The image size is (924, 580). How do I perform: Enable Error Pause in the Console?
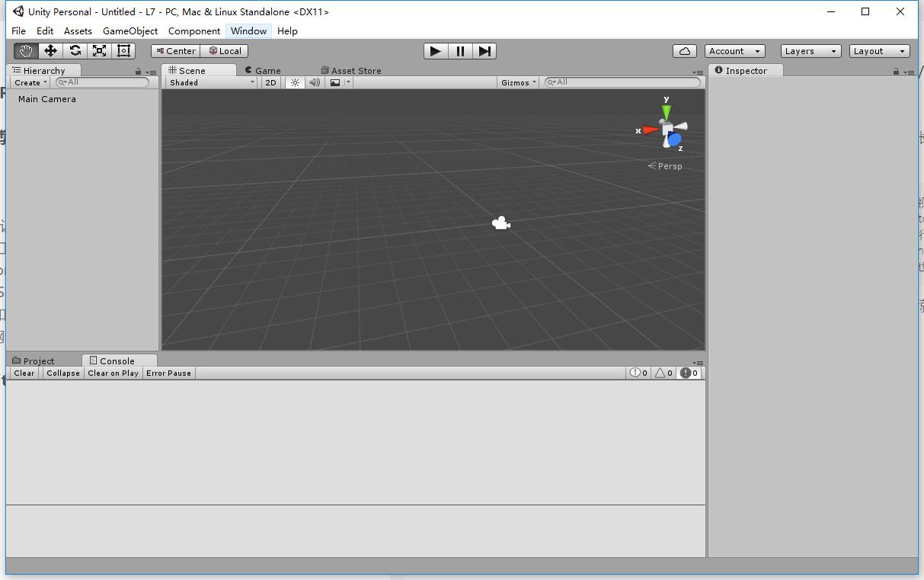click(168, 373)
